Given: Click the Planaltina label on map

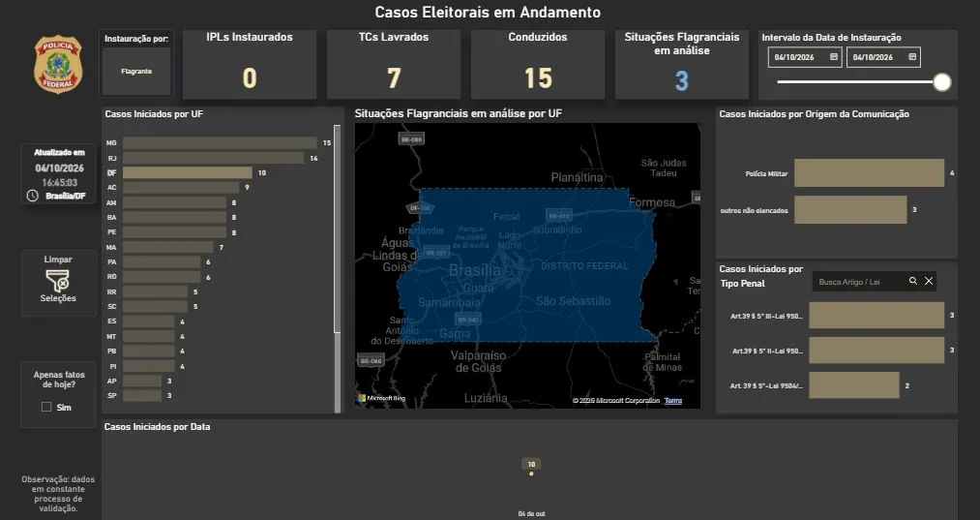Looking at the screenshot, I should 577,177.
